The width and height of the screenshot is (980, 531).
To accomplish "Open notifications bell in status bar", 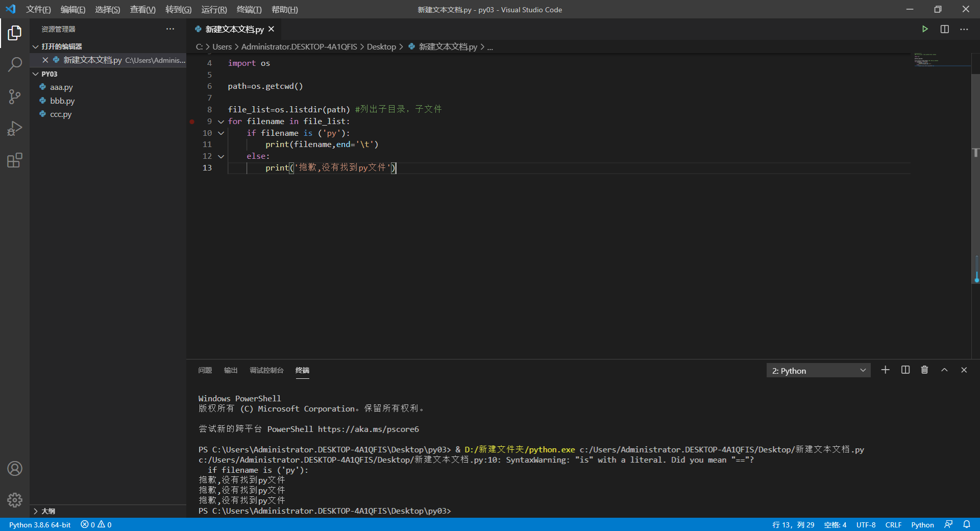I will pos(967,524).
